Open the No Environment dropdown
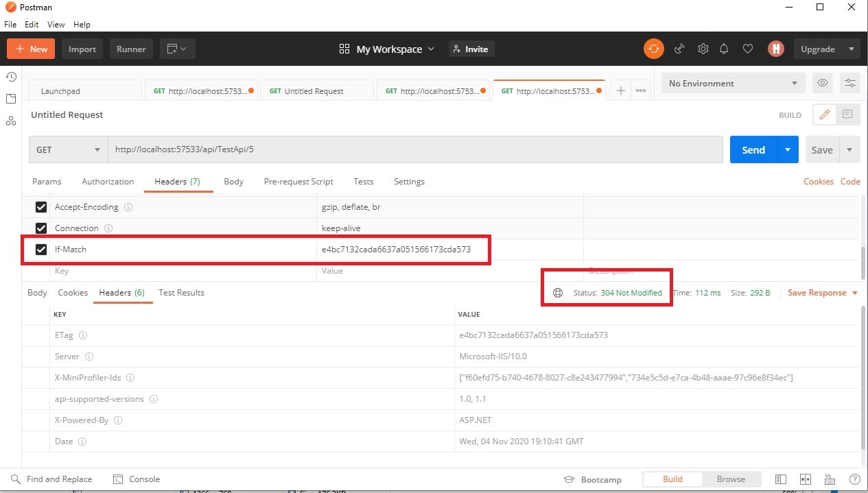The image size is (868, 493). coord(731,83)
